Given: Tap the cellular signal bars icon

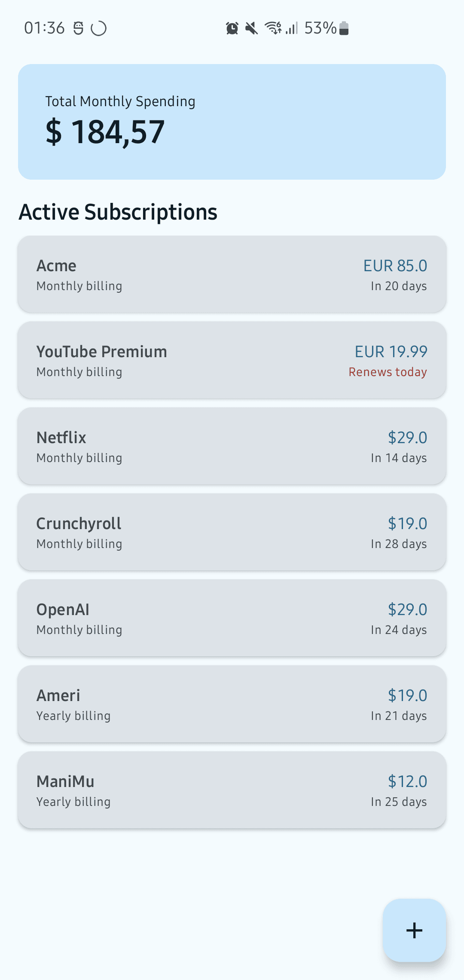Looking at the screenshot, I should [292, 28].
